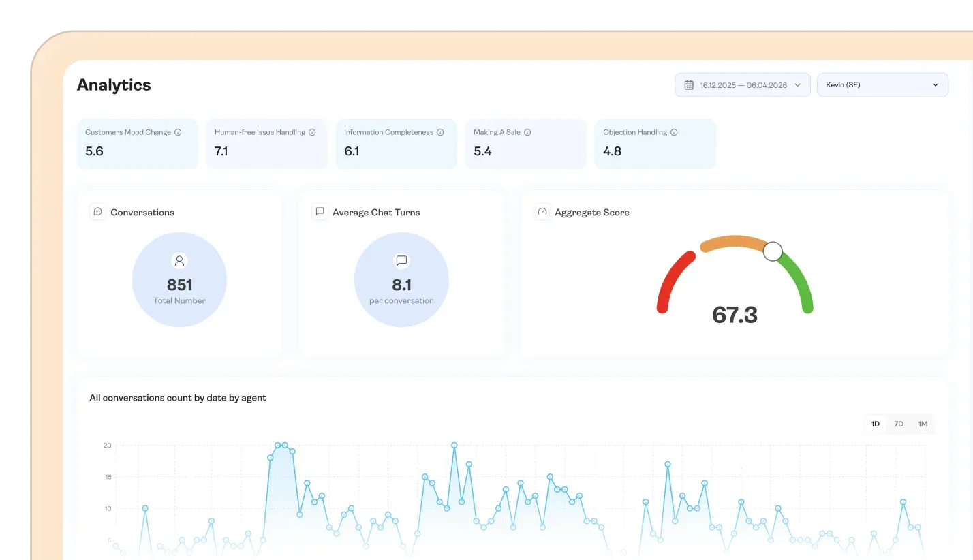Viewport: 973px width, 560px height.
Task: Switch chart to 1M view
Action: coord(923,424)
